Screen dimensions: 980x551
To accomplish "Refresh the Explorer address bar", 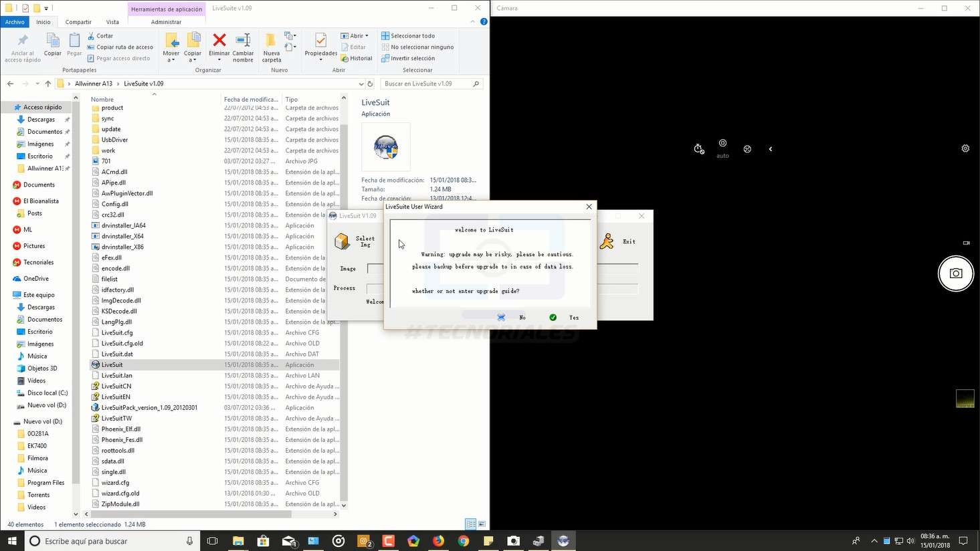I will click(x=370, y=84).
